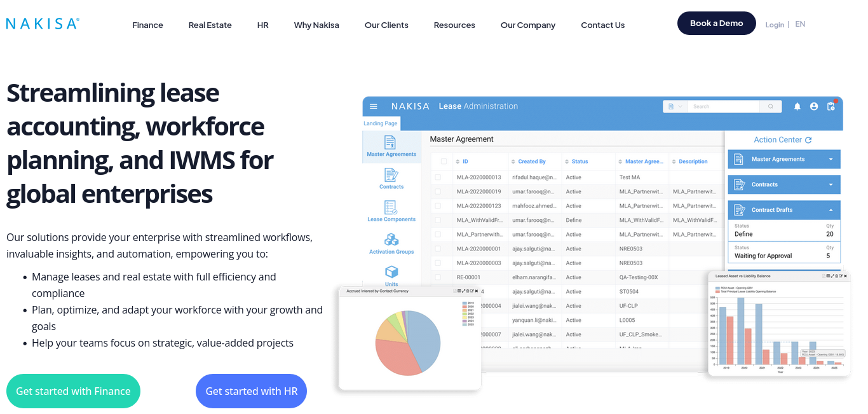Open Contracts in the left sidebar
The height and width of the screenshot is (414, 868).
click(x=391, y=179)
